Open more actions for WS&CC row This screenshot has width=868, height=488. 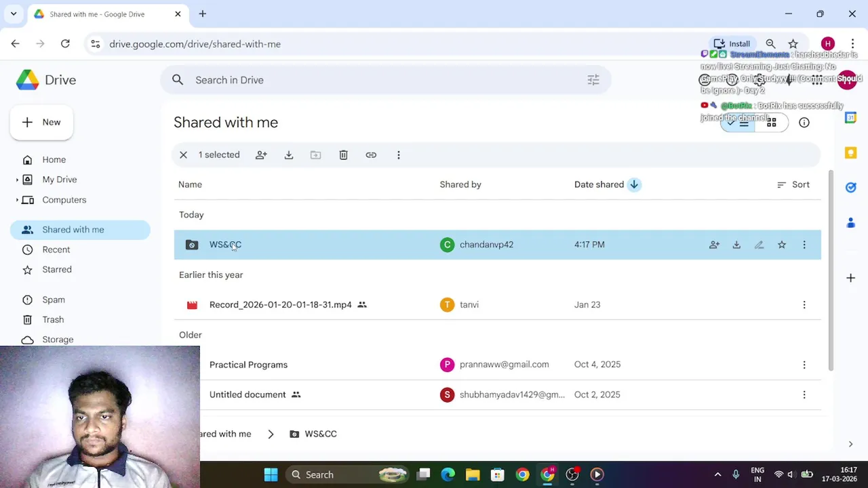click(x=804, y=245)
